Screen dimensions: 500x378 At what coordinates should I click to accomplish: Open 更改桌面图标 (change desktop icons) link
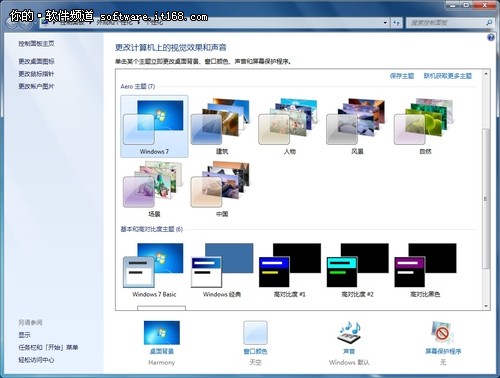(x=36, y=61)
